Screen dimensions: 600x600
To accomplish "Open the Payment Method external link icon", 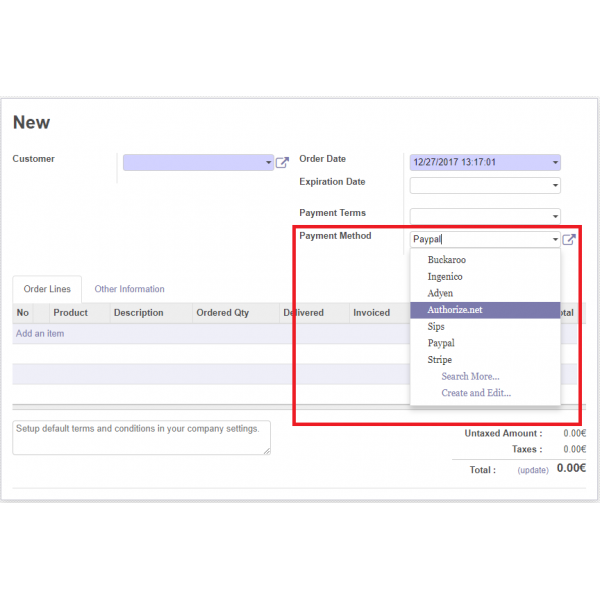I will [569, 240].
